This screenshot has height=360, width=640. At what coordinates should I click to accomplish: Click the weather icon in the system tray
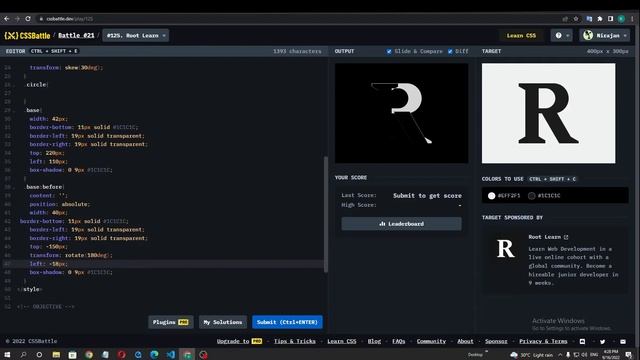(x=514, y=355)
